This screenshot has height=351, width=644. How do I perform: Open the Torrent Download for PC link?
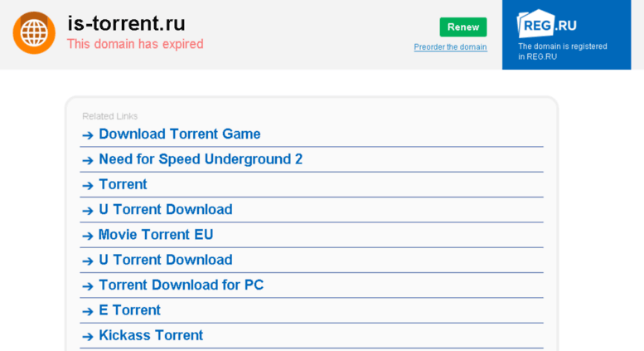tap(182, 285)
